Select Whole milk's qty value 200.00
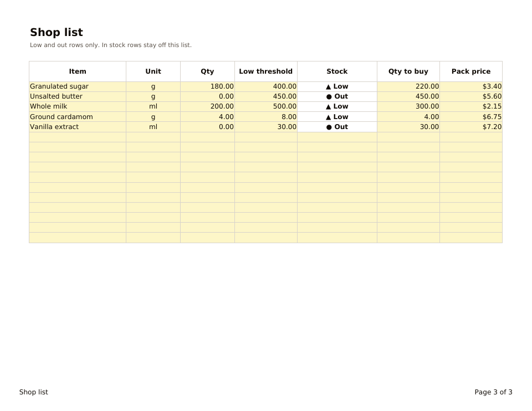The width and height of the screenshot is (532, 411). 207,106
